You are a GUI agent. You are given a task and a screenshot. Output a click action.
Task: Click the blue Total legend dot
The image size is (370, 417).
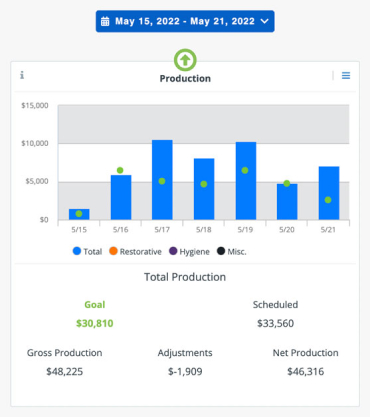77,251
